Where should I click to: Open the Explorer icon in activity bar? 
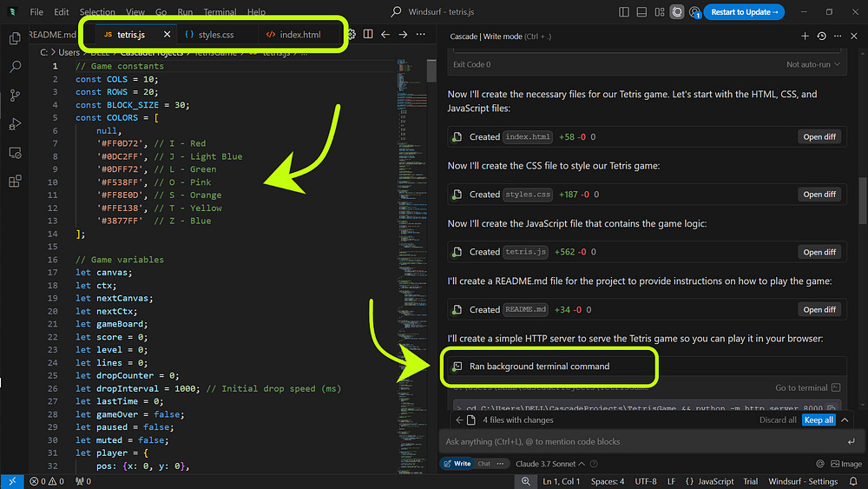[15, 38]
